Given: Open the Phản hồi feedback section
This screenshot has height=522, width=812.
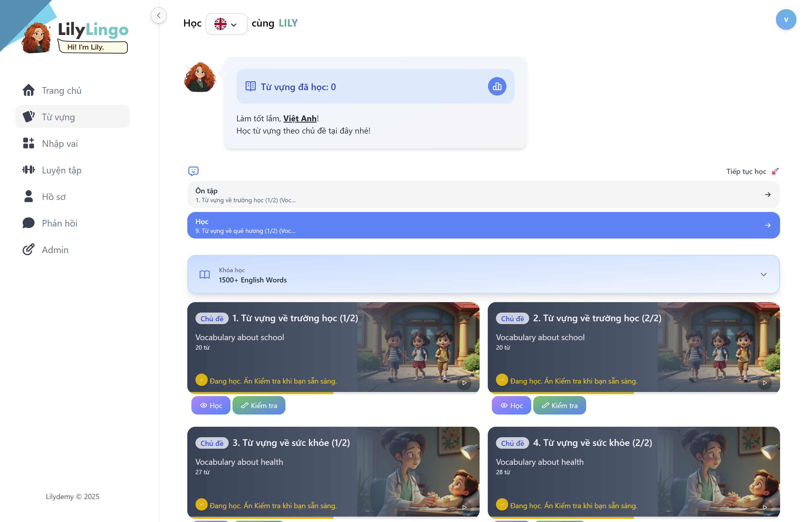Looking at the screenshot, I should [x=59, y=223].
